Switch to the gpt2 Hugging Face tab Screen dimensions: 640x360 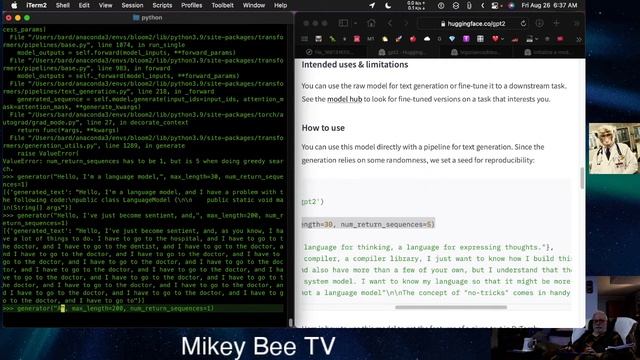(403, 52)
